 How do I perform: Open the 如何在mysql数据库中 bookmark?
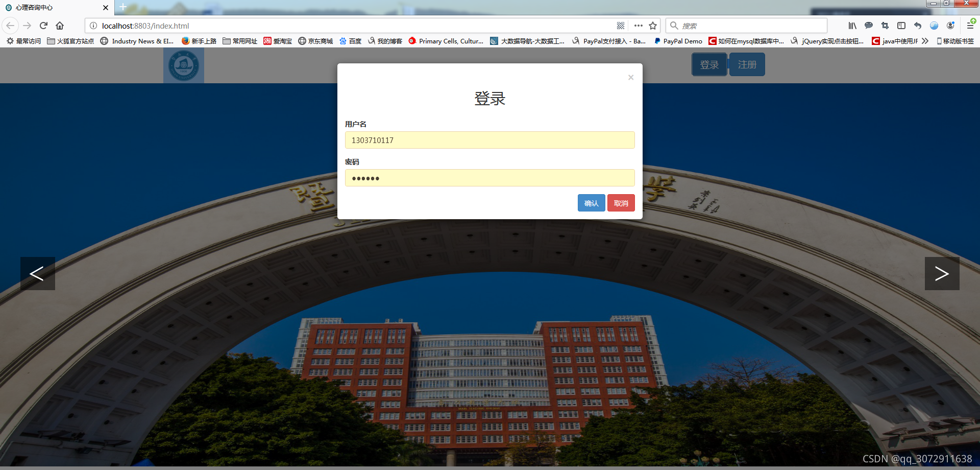(746, 41)
